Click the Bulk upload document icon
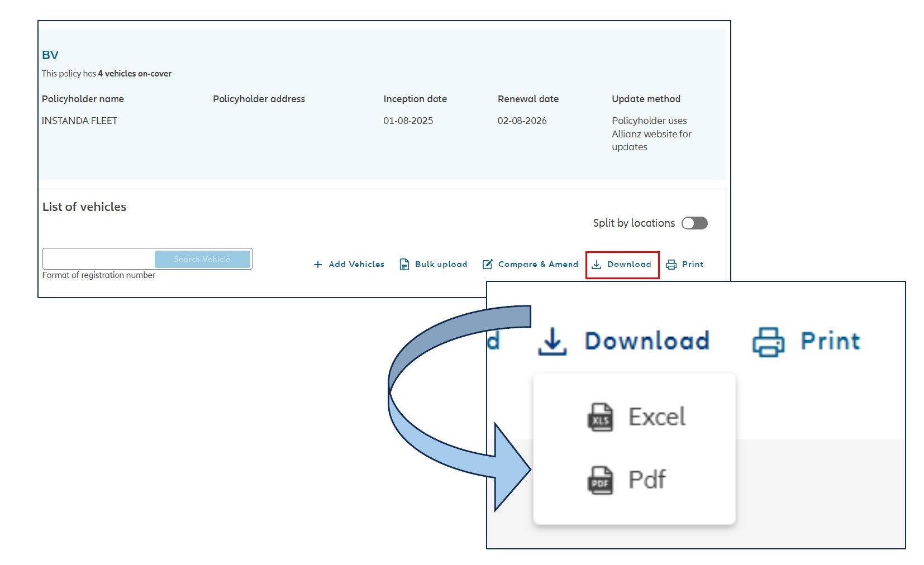924x565 pixels. [x=404, y=265]
